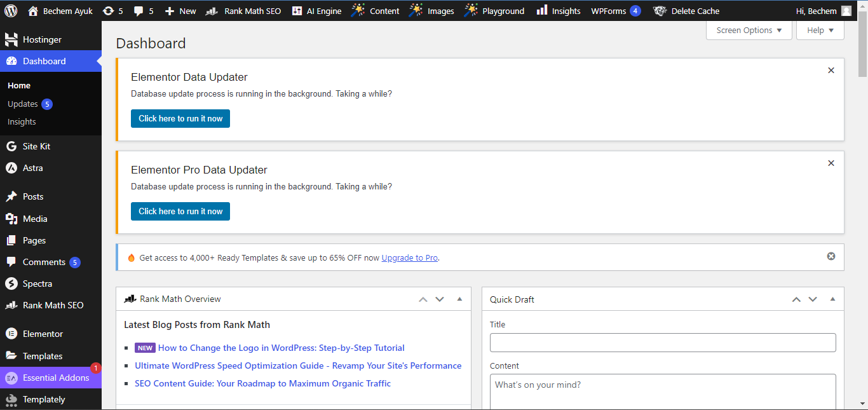The height and width of the screenshot is (410, 868).
Task: Click Delete Cache in the admin bar
Action: [x=687, y=11]
